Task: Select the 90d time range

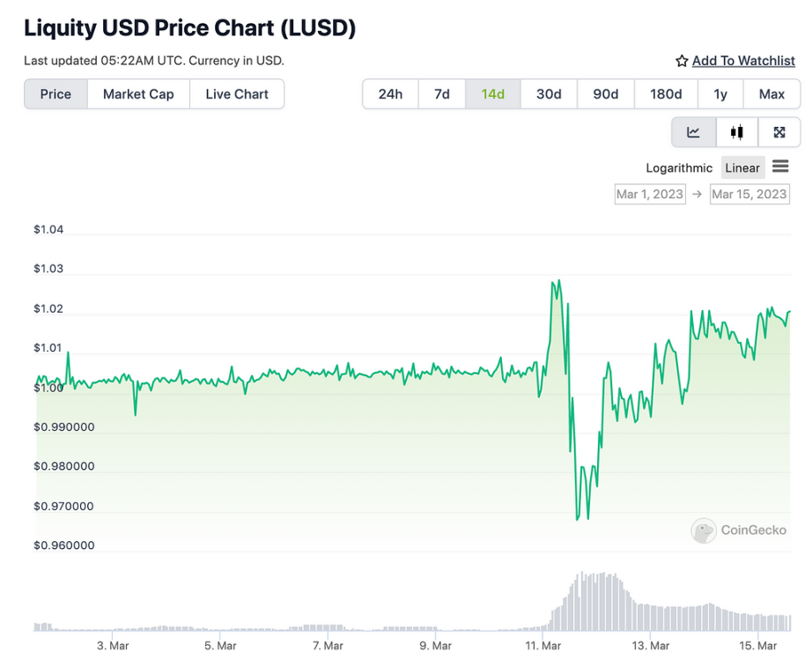Action: [605, 93]
